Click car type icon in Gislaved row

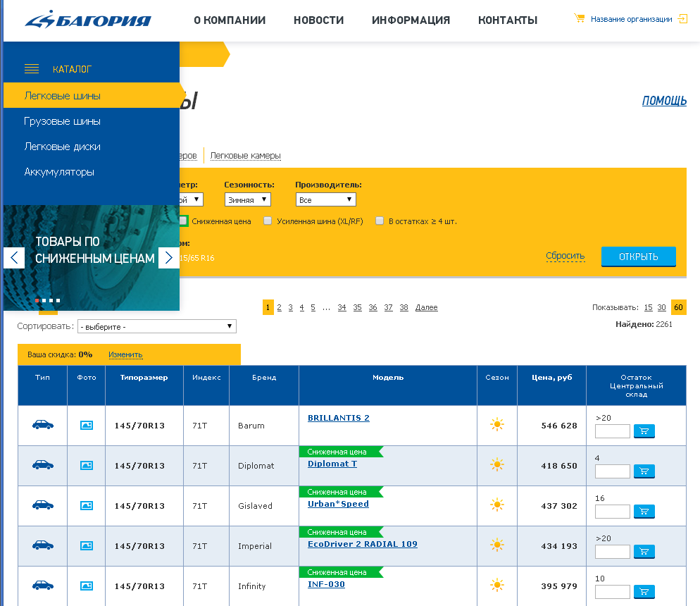pyautogui.click(x=43, y=505)
